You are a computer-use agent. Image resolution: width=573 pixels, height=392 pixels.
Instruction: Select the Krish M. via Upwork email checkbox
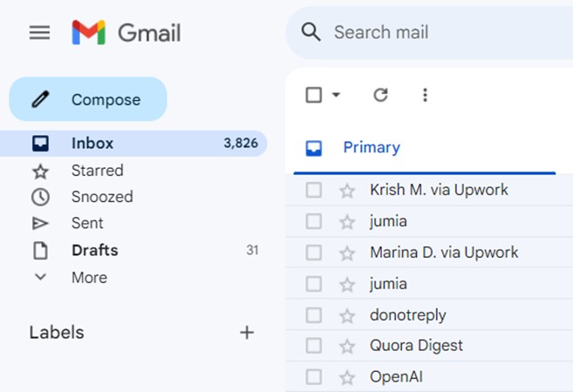(314, 190)
